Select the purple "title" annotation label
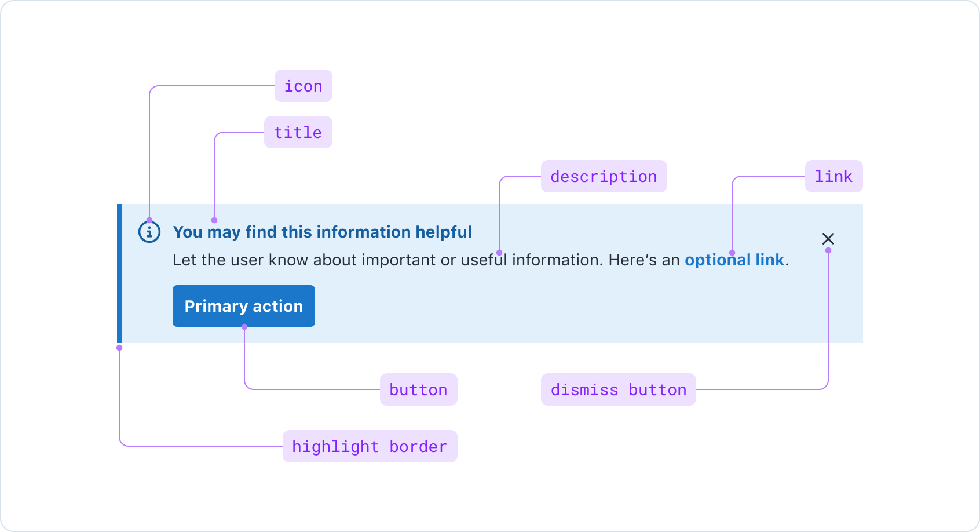This screenshot has height=532, width=980. [x=298, y=133]
